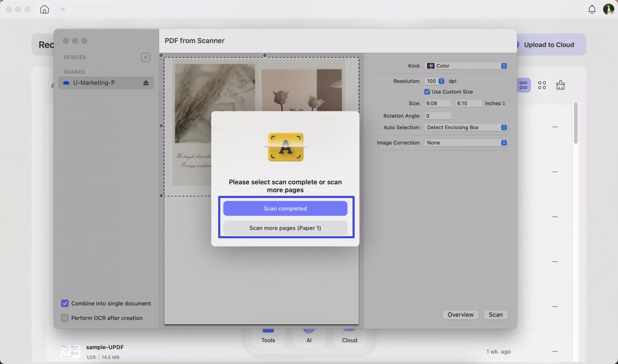Viewport: 618px width, 364px height.
Task: Create a new tab with the plus icon
Action: click(63, 9)
